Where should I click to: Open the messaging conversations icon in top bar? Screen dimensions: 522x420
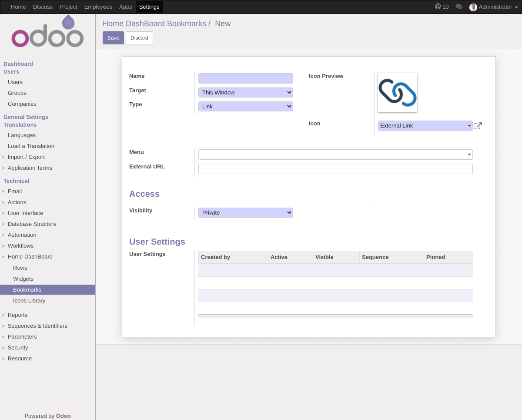click(459, 7)
